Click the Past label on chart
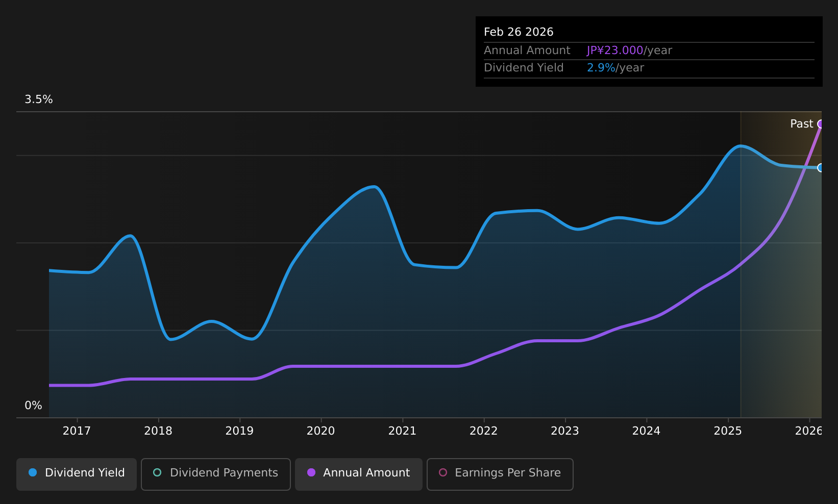Screen dimensions: 838x504 (801, 124)
